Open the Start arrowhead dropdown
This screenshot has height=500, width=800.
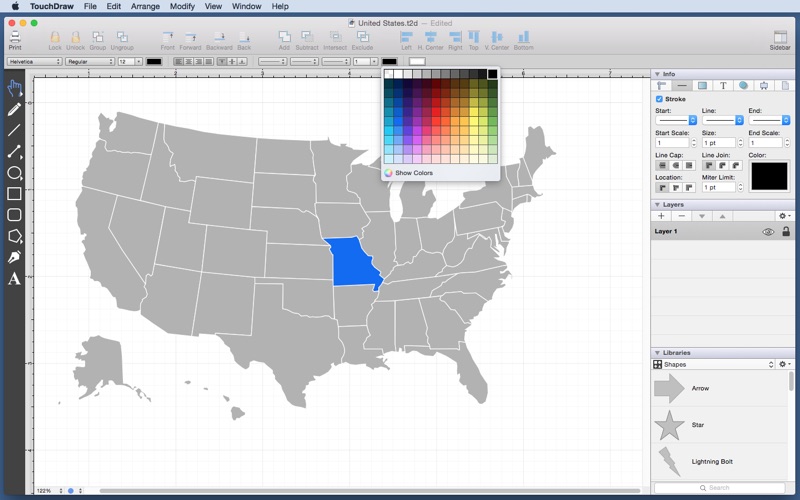[676, 120]
